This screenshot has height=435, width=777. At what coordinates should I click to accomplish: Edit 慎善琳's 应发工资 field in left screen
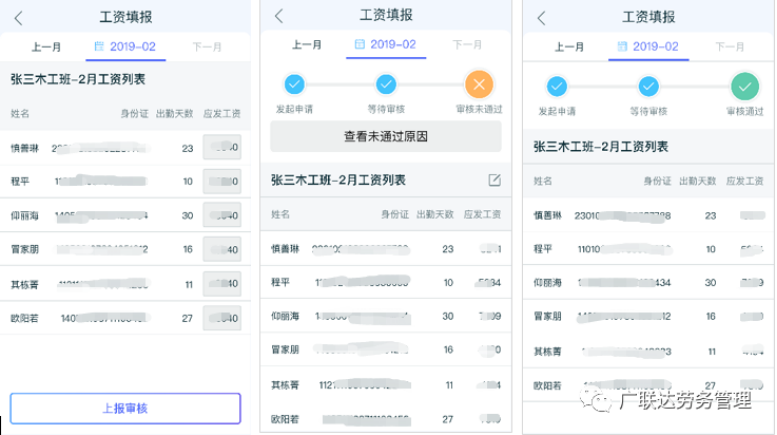tap(221, 148)
